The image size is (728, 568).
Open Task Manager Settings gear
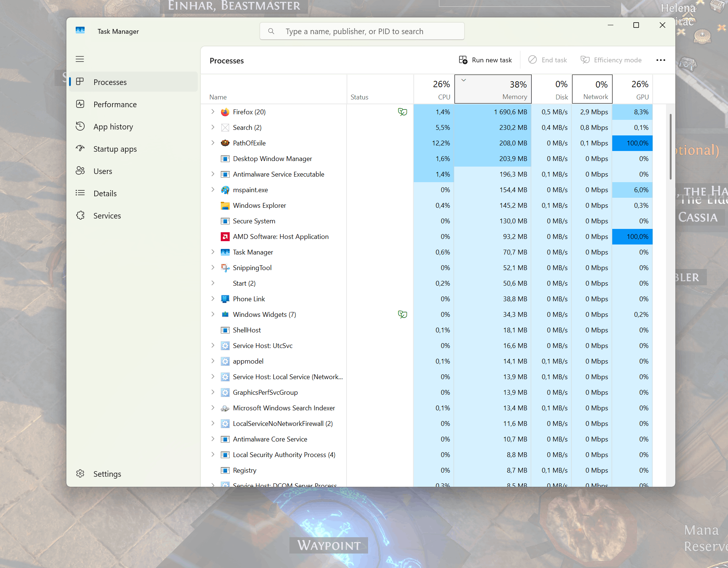pos(80,473)
